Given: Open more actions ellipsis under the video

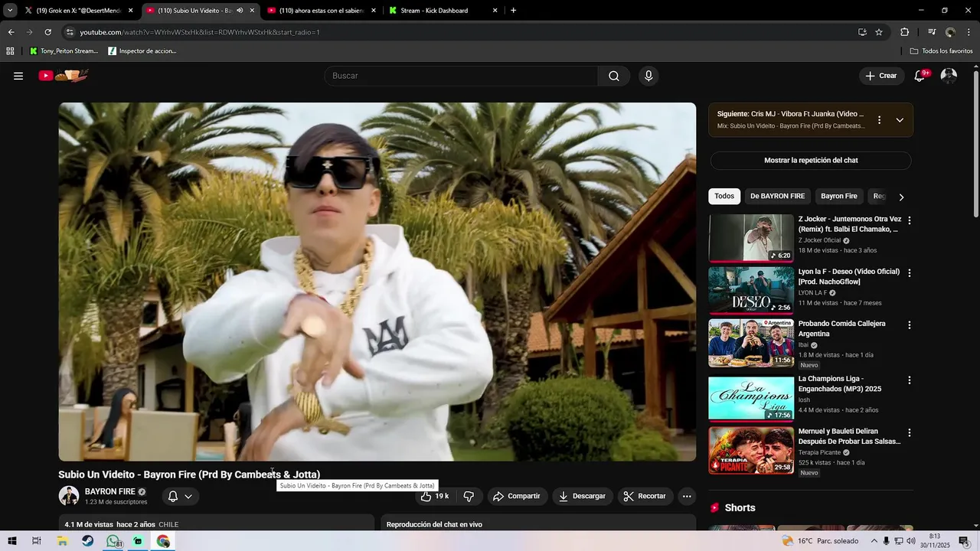Looking at the screenshot, I should tap(687, 496).
